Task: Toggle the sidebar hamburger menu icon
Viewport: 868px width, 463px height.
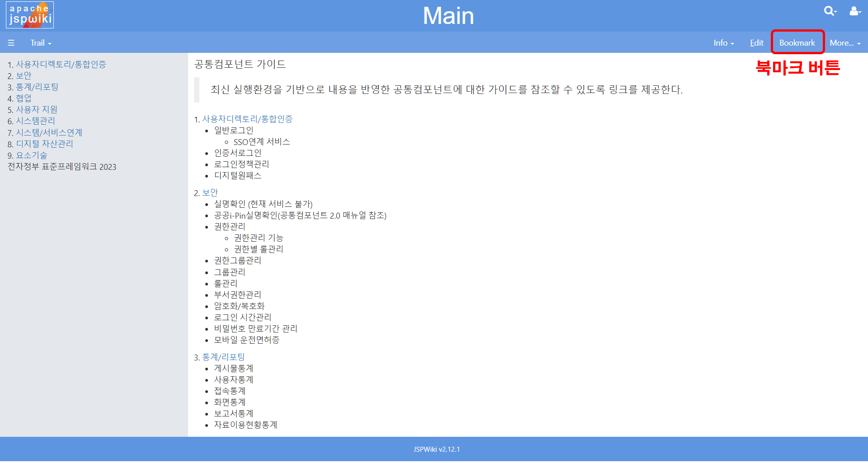Action: [x=11, y=43]
